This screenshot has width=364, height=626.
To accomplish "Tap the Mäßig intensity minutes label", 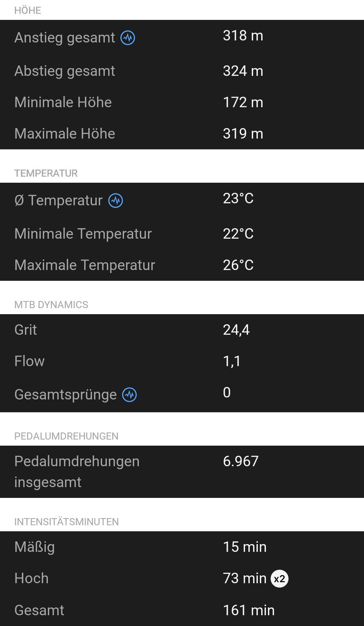I will click(34, 547).
